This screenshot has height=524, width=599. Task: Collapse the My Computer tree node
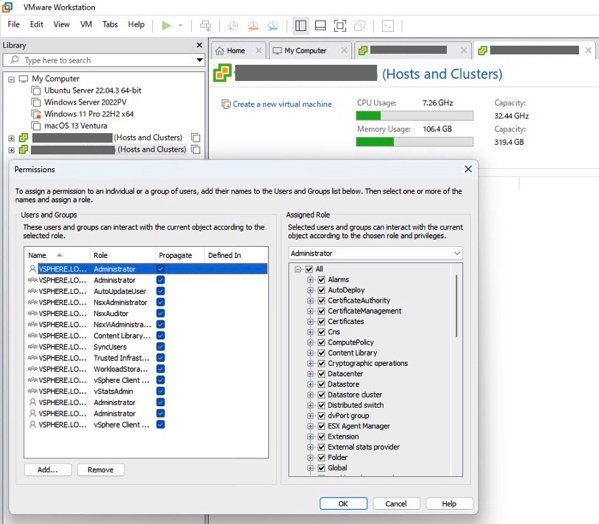point(11,79)
